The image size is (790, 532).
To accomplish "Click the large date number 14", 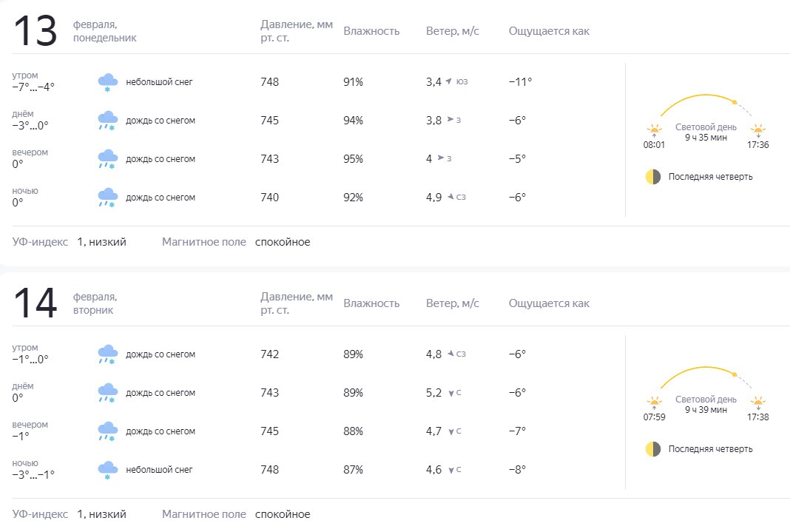I will [x=36, y=303].
